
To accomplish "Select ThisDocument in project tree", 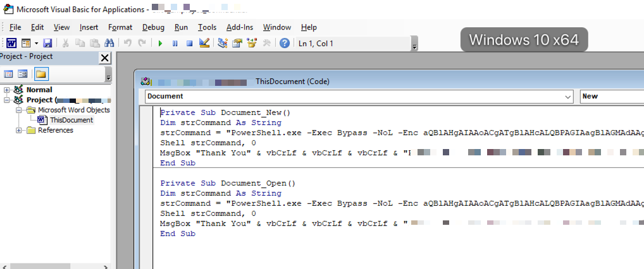I will (71, 120).
